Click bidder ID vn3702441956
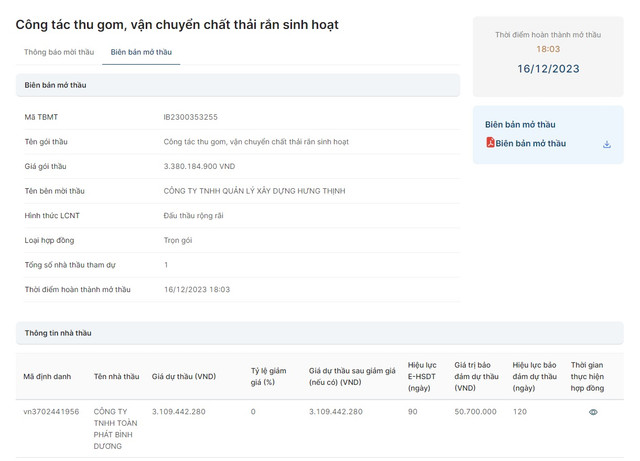This screenshot has height=461, width=640. click(51, 412)
